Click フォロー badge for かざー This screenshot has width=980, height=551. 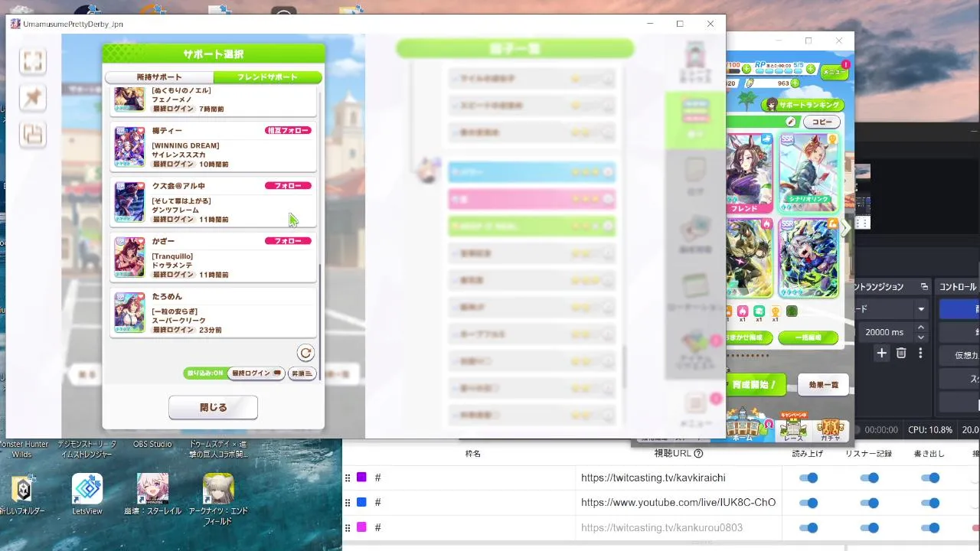tap(288, 241)
